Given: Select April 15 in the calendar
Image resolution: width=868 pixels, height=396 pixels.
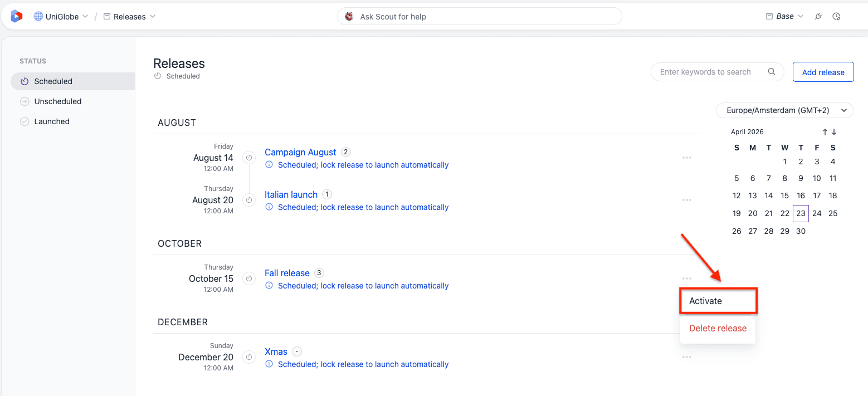Looking at the screenshot, I should click(x=784, y=195).
